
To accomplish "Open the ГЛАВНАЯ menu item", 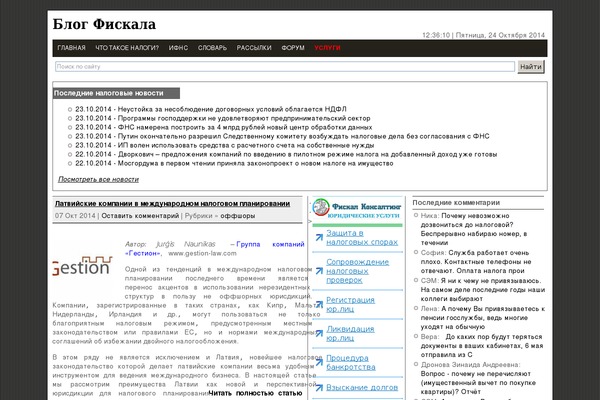I will coord(72,48).
